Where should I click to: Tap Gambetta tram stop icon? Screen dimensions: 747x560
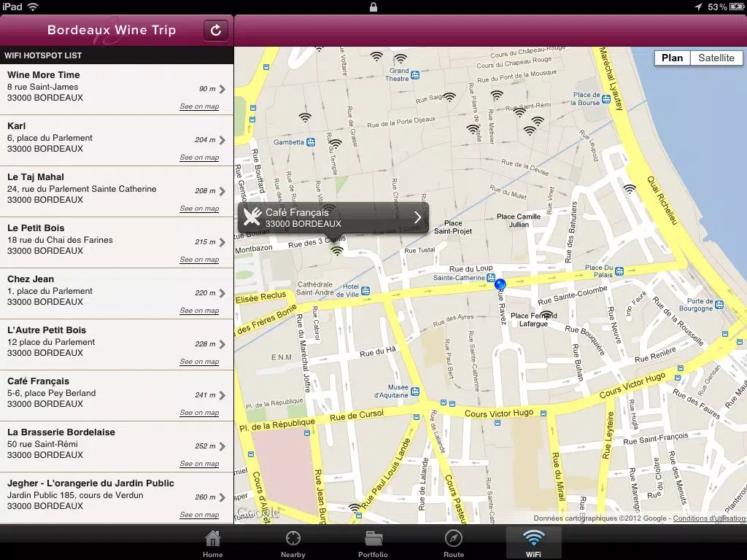click(311, 142)
